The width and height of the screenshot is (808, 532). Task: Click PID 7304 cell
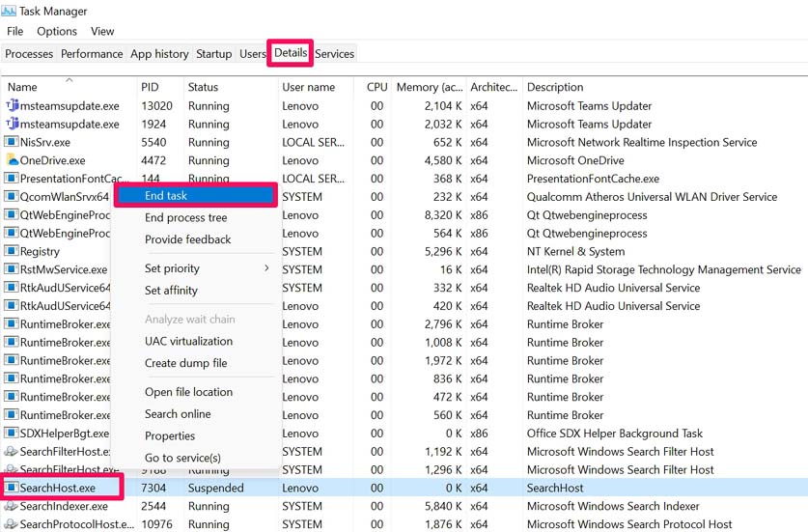pos(153,488)
